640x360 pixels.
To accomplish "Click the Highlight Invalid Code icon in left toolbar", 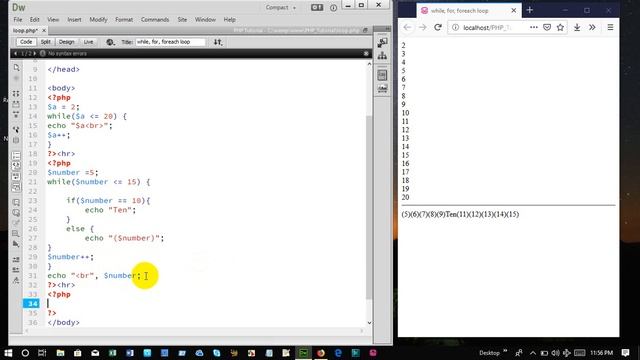I will pyautogui.click(x=16, y=166).
